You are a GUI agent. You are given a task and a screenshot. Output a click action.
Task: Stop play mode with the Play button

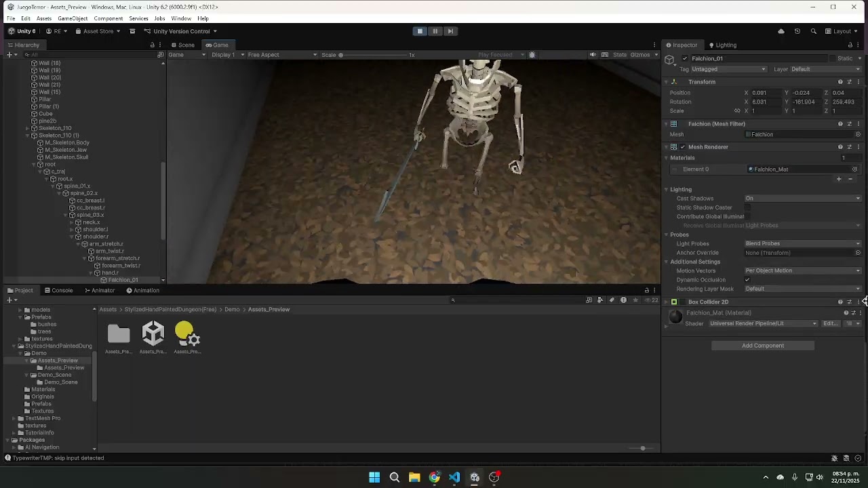[420, 31]
